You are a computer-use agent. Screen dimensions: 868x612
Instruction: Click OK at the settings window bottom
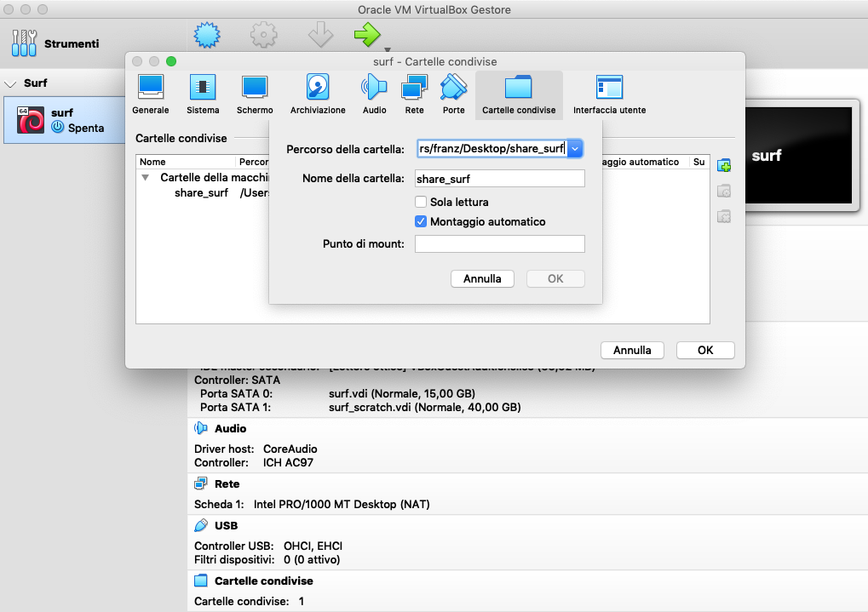coord(705,351)
